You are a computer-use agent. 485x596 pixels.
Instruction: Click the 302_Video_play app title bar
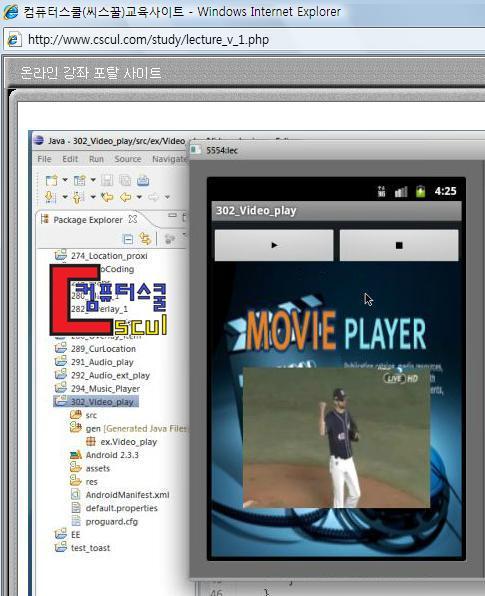click(336, 211)
